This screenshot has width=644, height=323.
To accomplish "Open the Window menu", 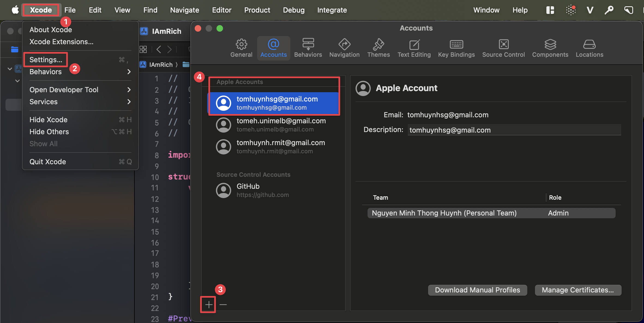I will tap(486, 10).
